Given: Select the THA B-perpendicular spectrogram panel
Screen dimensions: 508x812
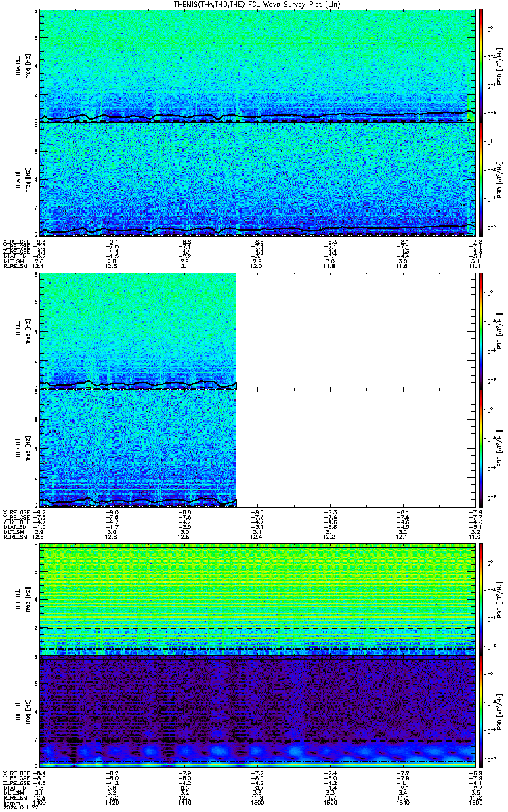Looking at the screenshot, I should tap(259, 66).
